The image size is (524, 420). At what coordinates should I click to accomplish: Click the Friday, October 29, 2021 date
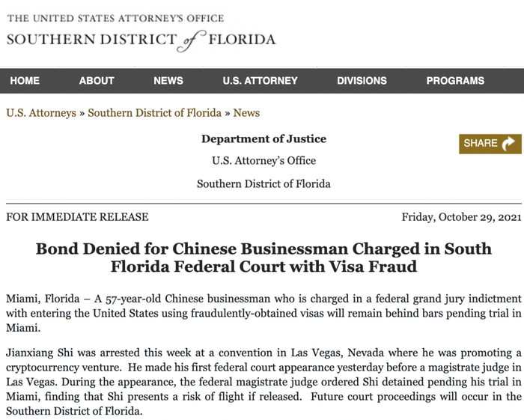tap(461, 217)
